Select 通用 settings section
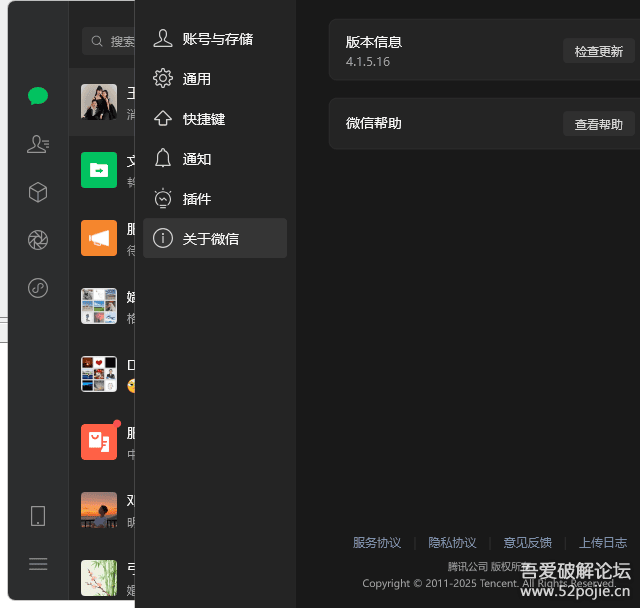Viewport: 640px width, 608px height. (215, 79)
